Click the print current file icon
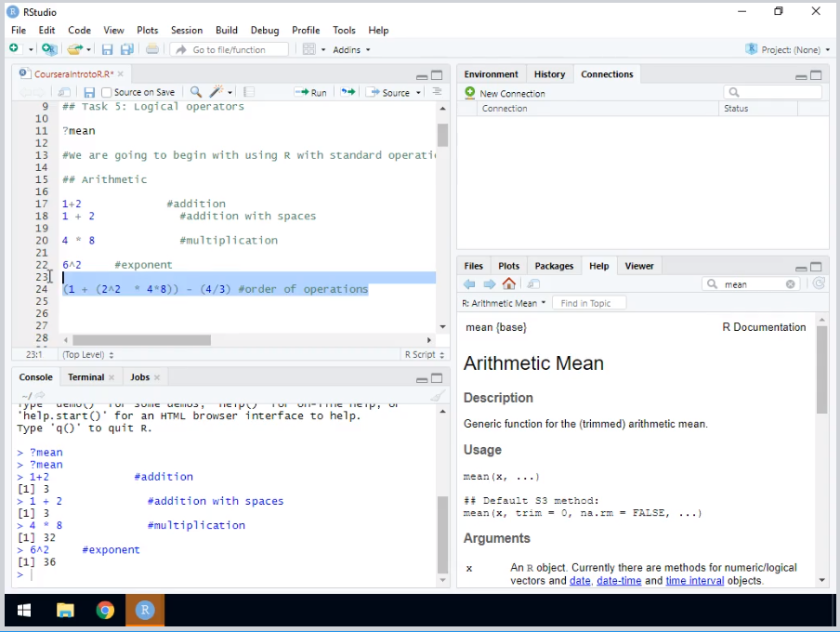The height and width of the screenshot is (632, 840). (151, 49)
